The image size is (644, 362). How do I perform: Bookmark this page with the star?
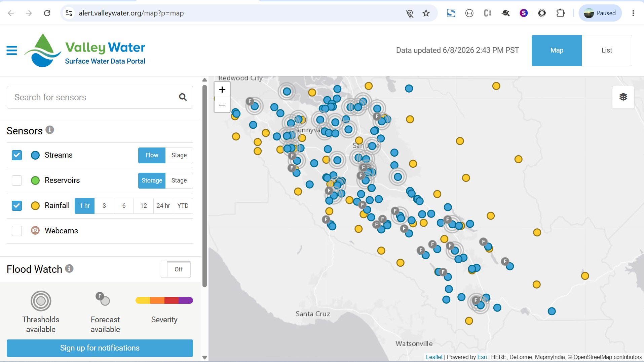pos(426,13)
